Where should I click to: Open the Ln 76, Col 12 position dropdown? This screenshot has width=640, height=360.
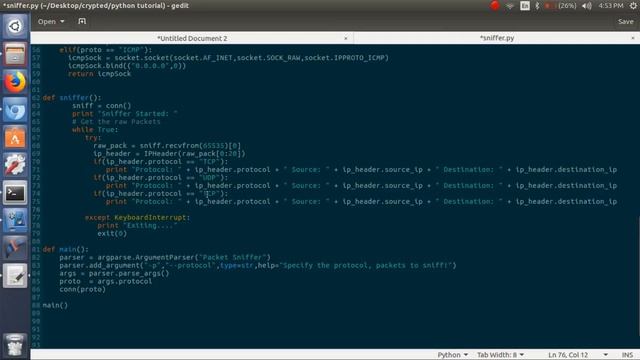[x=578, y=355]
